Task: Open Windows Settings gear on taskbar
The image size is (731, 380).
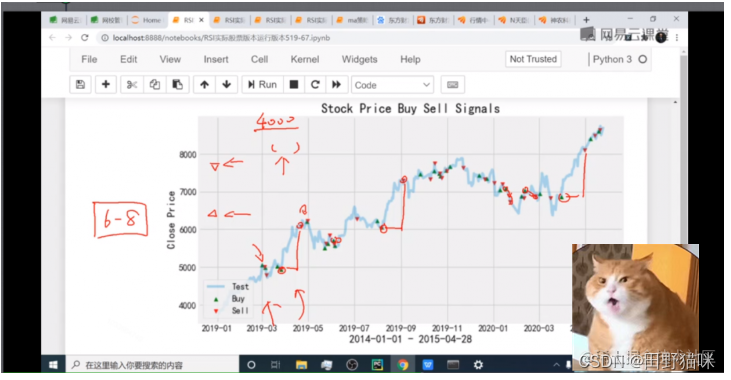Action: click(478, 365)
